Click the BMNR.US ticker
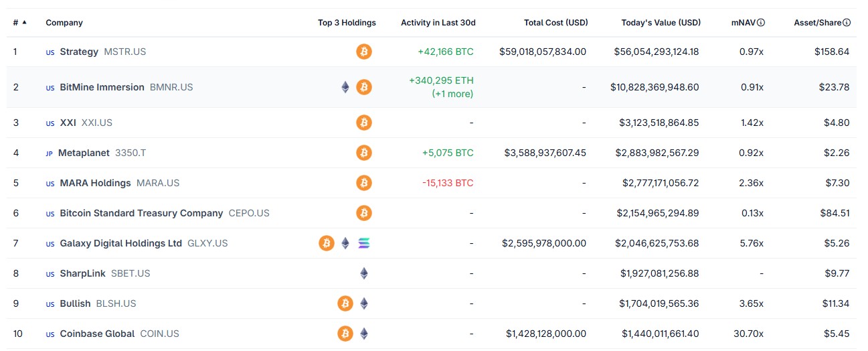The image size is (868, 351). tap(171, 87)
